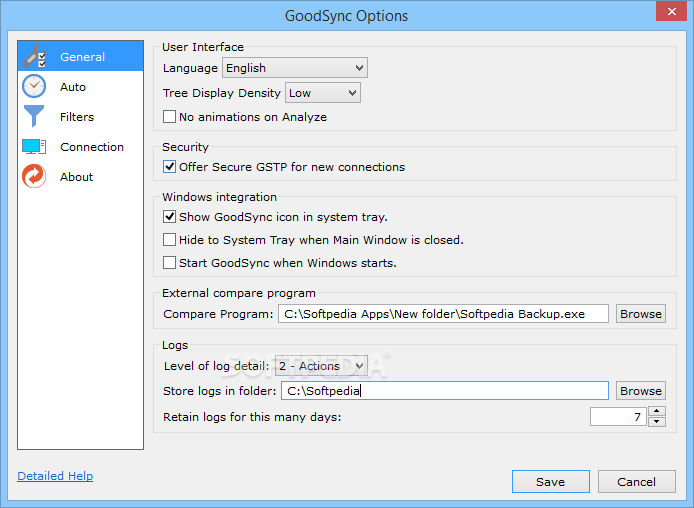The width and height of the screenshot is (694, 508).
Task: Click the Auto clock icon
Action: [x=34, y=86]
